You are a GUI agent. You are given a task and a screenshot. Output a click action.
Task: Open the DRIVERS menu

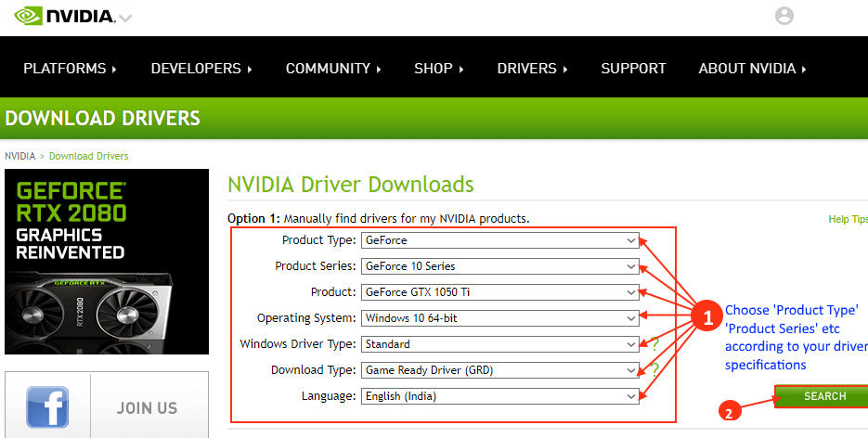pyautogui.click(x=533, y=69)
